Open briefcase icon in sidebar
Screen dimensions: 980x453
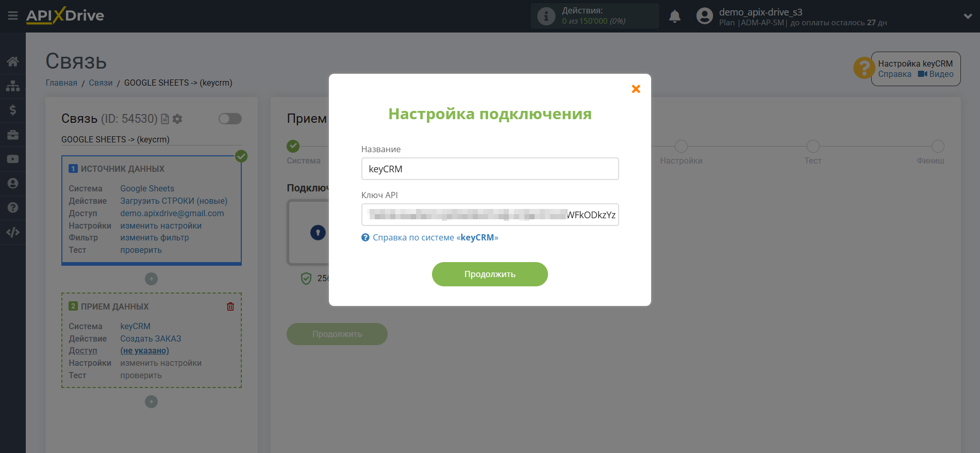13,135
